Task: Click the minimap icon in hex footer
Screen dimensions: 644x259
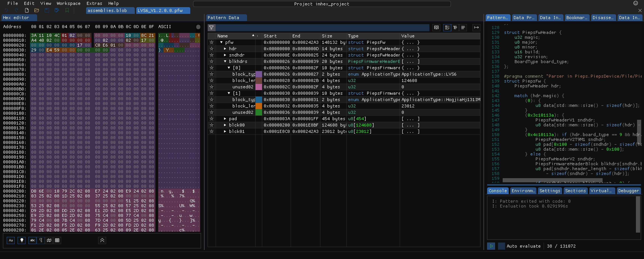Action: point(49,240)
